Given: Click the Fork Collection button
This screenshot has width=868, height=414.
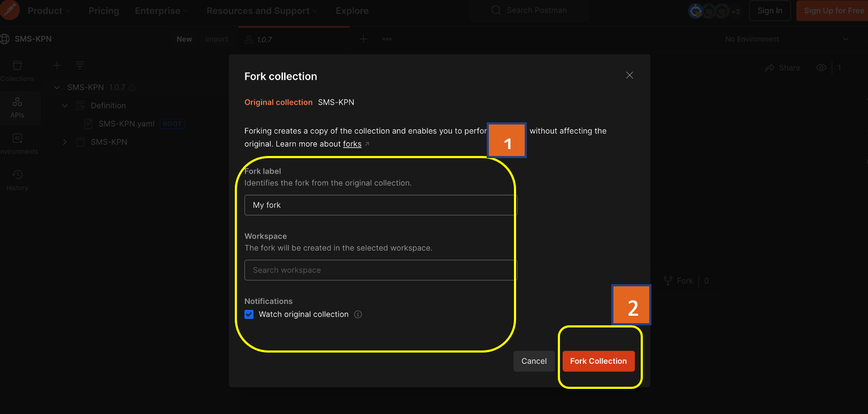Looking at the screenshot, I should (598, 361).
